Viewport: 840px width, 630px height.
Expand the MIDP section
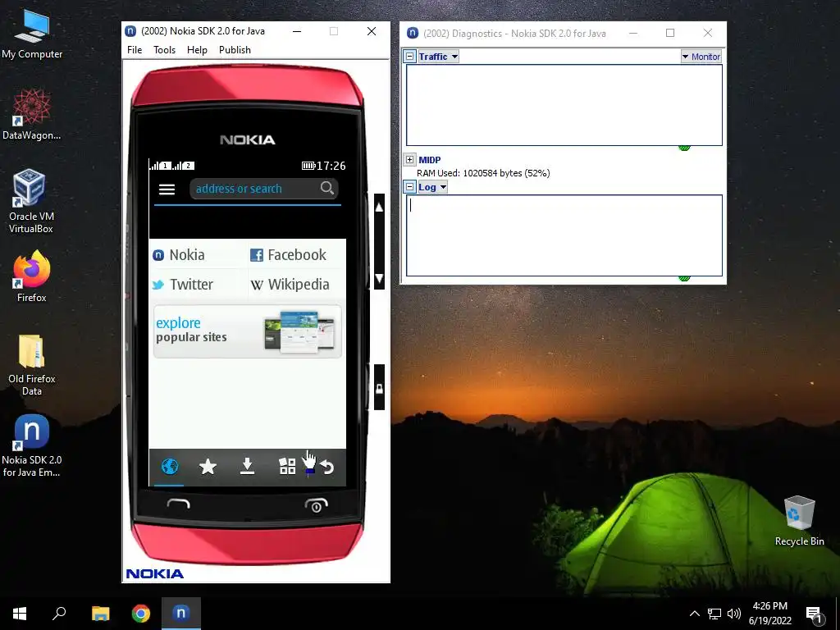point(410,160)
